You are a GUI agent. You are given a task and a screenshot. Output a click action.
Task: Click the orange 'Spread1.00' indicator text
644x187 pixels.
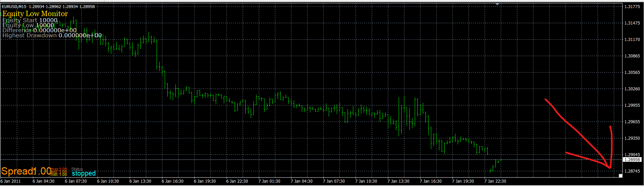27,171
